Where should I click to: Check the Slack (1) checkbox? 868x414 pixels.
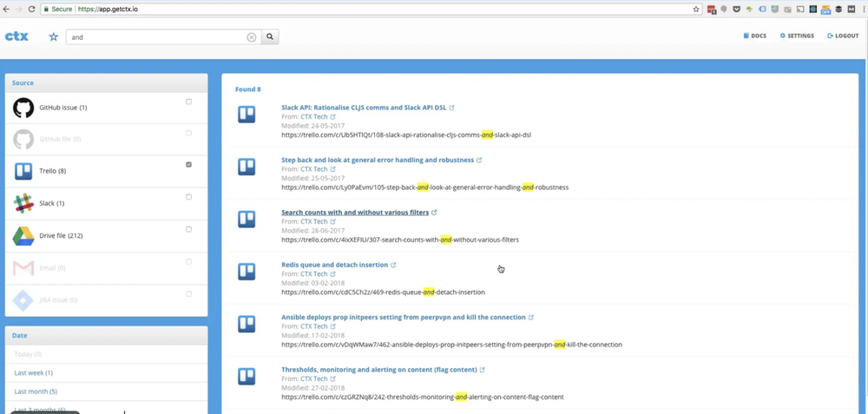(188, 197)
